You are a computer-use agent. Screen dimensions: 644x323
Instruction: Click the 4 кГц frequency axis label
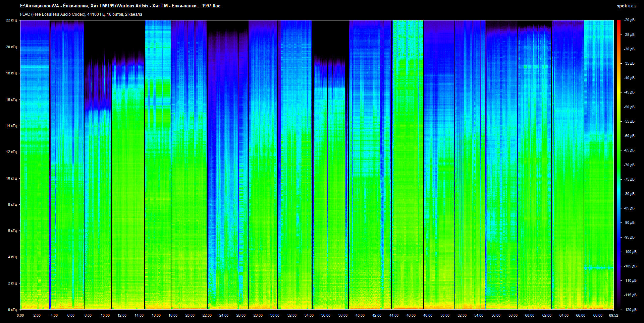coord(12,257)
